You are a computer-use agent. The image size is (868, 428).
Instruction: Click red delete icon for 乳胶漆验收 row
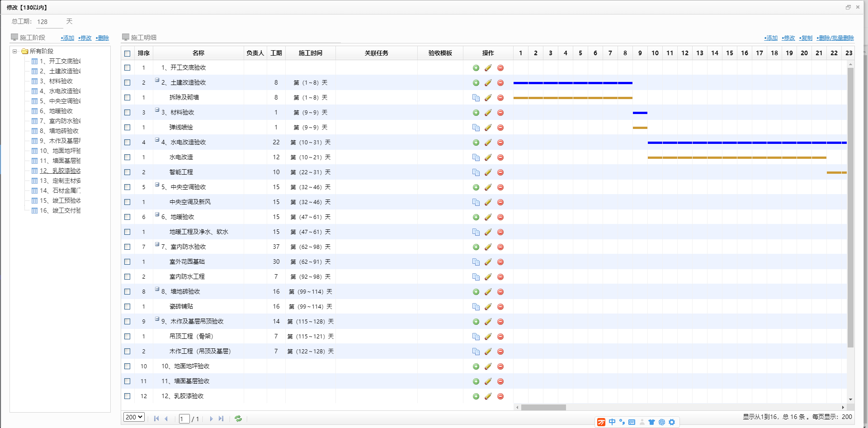click(x=500, y=396)
